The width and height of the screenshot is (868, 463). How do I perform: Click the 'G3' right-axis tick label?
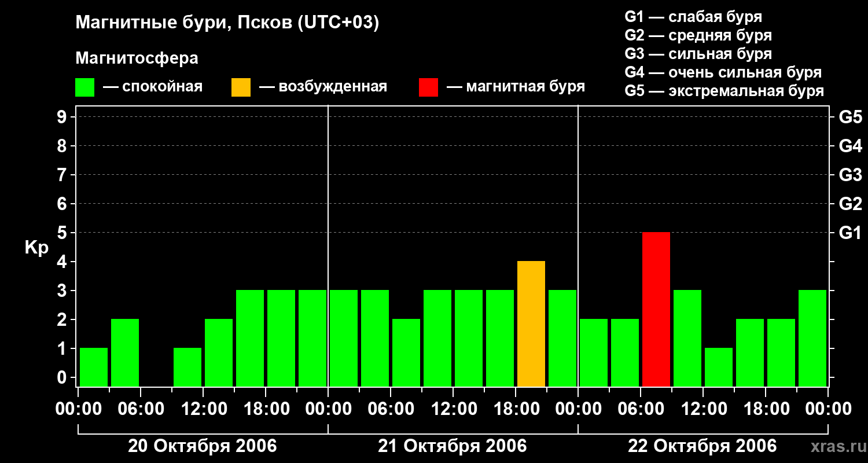[x=850, y=175]
